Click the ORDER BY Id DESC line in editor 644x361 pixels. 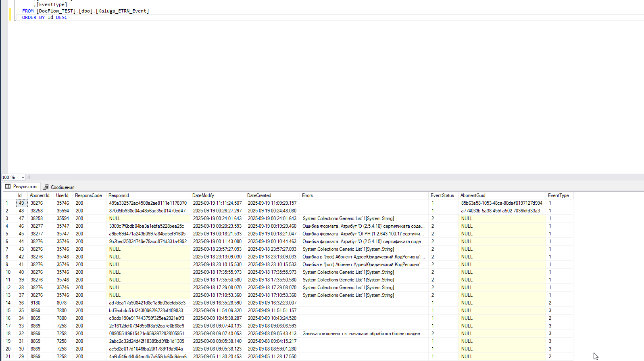pos(45,17)
